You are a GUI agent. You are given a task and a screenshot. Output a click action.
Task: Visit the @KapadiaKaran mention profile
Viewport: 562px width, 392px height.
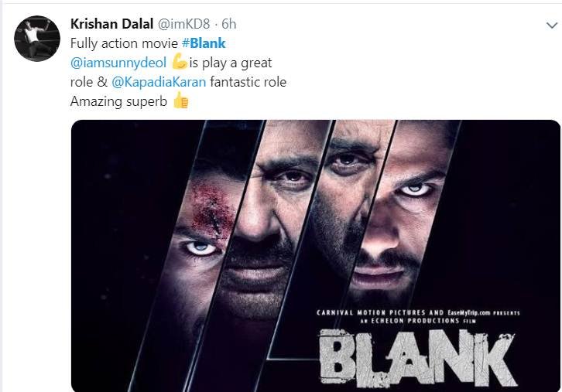point(159,82)
